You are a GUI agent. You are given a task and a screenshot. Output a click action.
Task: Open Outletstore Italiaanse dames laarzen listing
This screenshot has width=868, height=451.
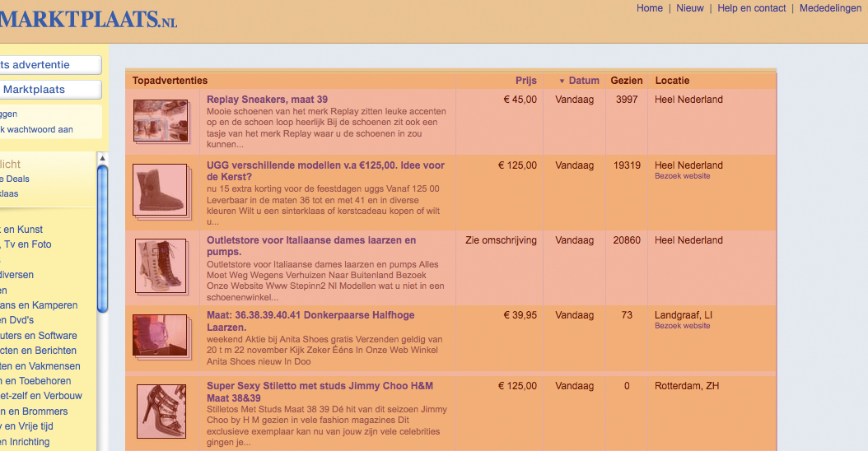tap(311, 246)
